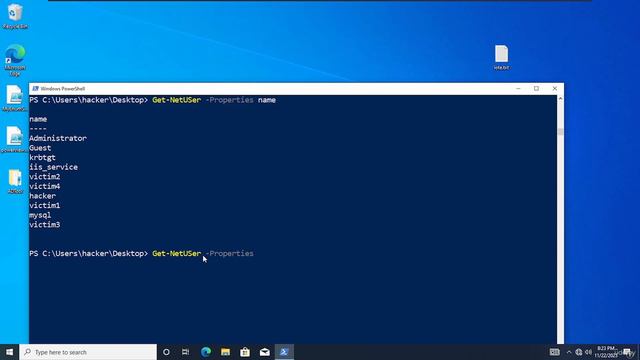Open the taskbar clock and date
This screenshot has height=360, width=640.
click(607, 352)
